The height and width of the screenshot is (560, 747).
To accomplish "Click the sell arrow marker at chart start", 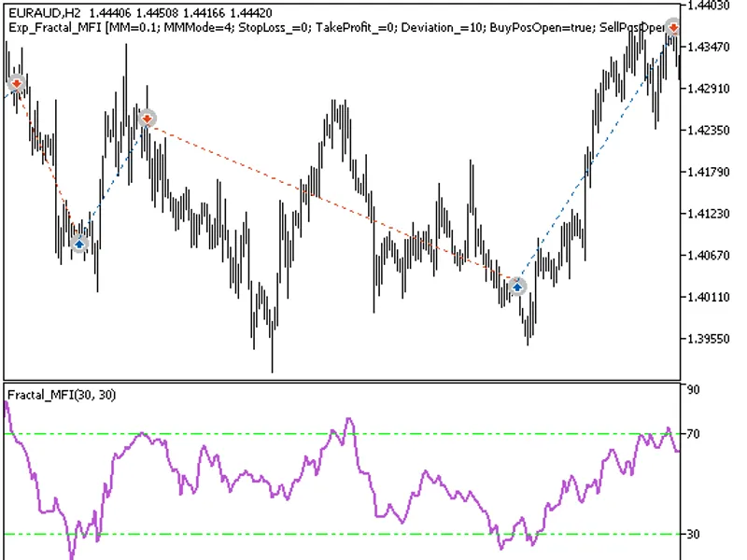I will (x=16, y=84).
